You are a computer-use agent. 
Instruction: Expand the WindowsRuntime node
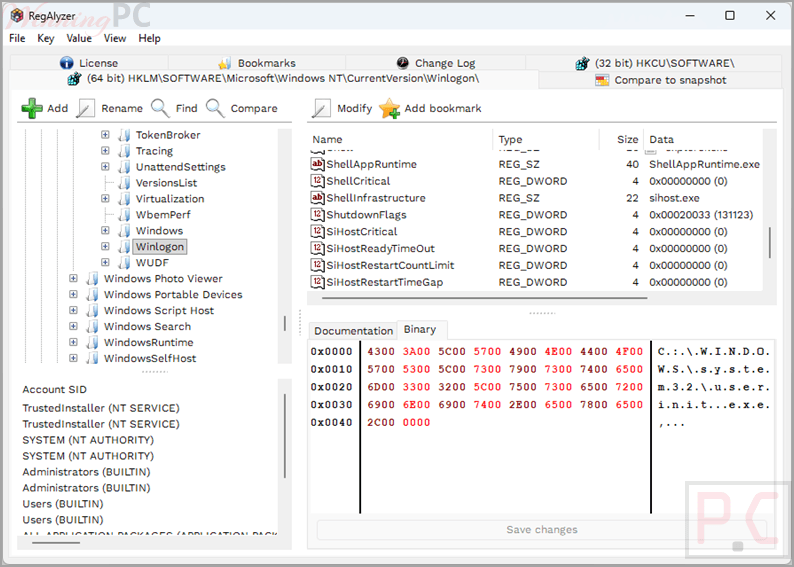point(73,342)
